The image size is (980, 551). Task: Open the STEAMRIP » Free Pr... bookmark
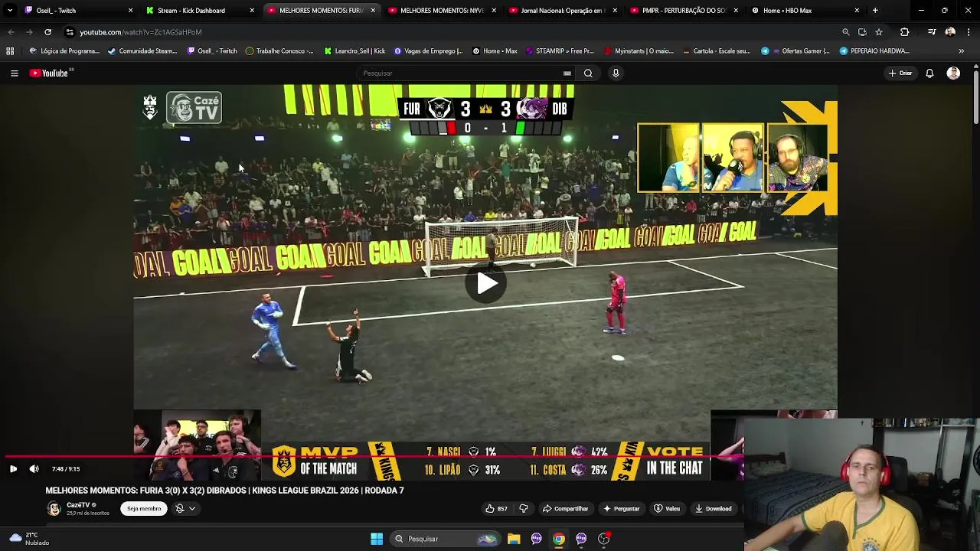[559, 51]
